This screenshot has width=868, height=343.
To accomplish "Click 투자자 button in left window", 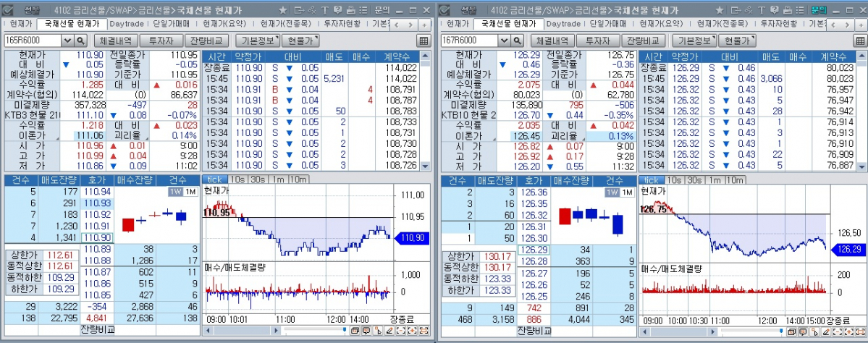I will pyautogui.click(x=161, y=41).
